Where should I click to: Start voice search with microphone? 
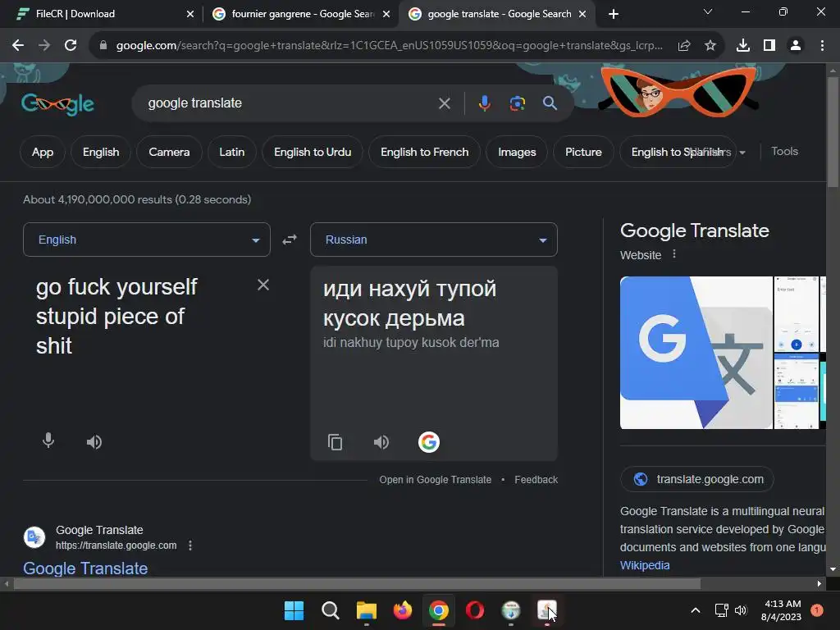pyautogui.click(x=484, y=103)
